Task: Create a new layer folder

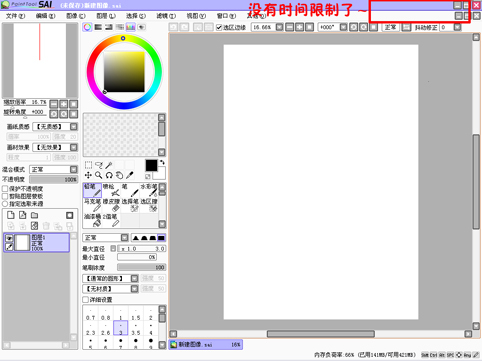Action: (35, 215)
